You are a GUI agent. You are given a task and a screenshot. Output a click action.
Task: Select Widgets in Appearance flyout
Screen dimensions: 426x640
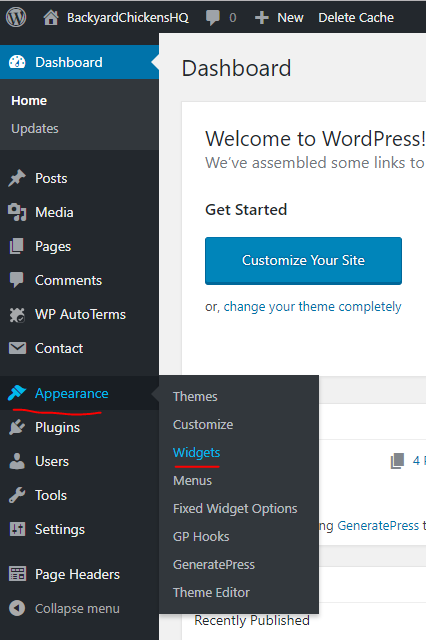pyautogui.click(x=196, y=453)
